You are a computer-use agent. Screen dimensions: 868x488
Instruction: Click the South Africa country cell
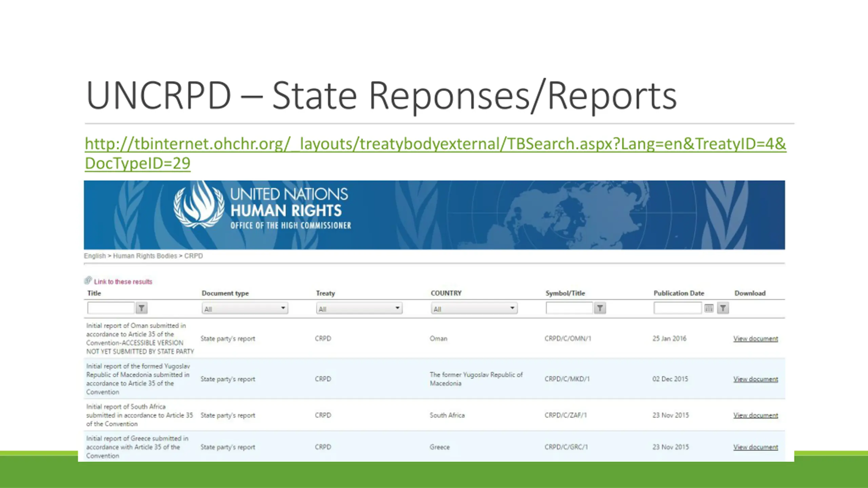pos(447,415)
